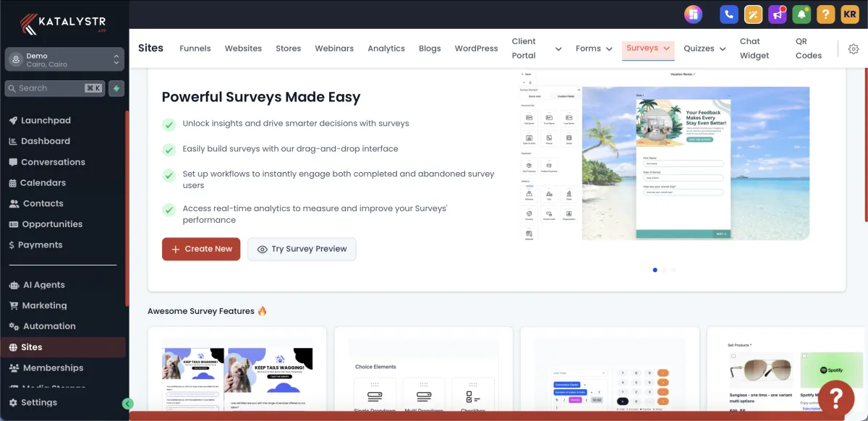Expand the Forms dropdown menu
Viewport: 868px width, 421px height.
pos(594,48)
